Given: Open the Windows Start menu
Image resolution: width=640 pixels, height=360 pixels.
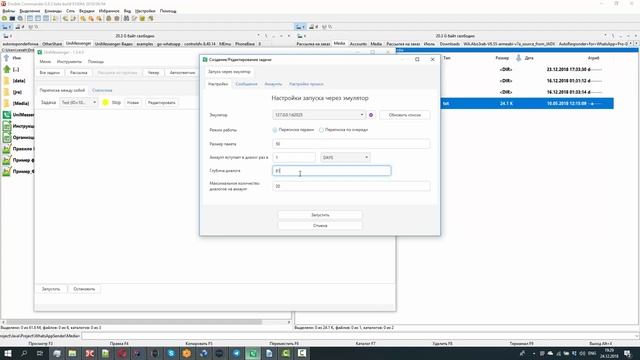Looking at the screenshot, I should (8, 353).
